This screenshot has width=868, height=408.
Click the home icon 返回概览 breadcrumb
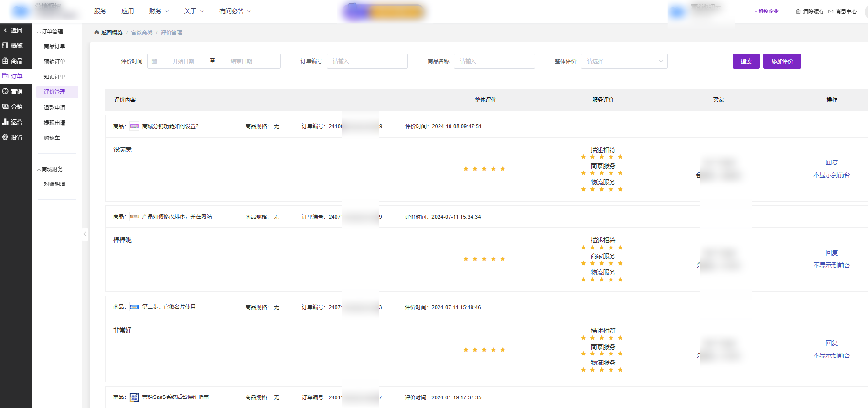coord(108,32)
